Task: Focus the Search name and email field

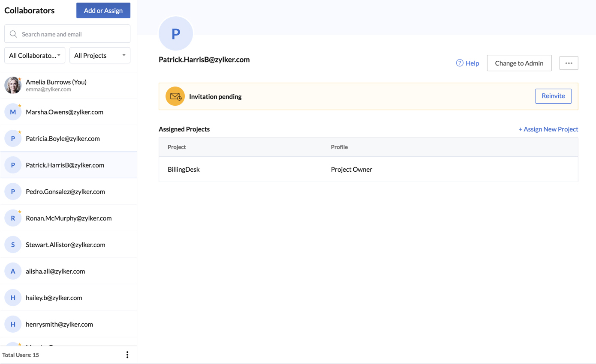Action: (x=73, y=34)
